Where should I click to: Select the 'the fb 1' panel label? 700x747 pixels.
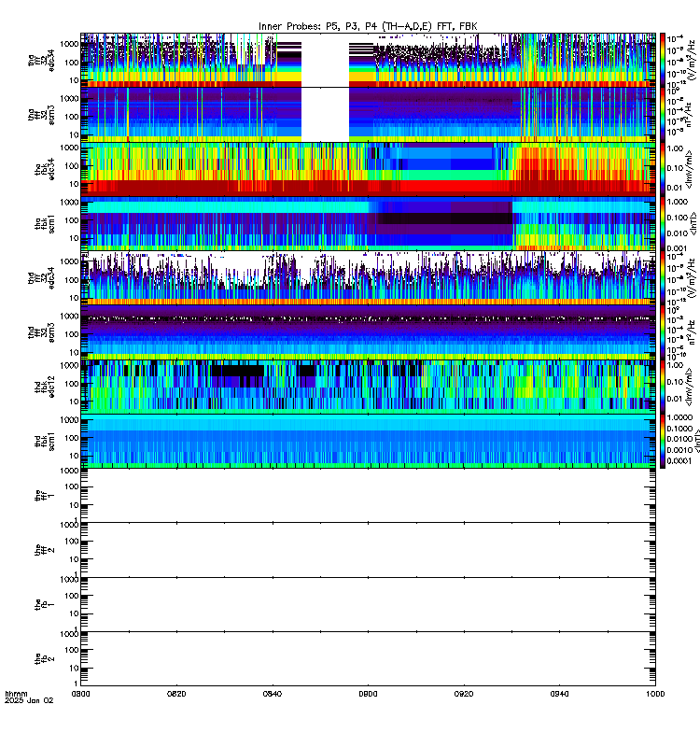44,604
